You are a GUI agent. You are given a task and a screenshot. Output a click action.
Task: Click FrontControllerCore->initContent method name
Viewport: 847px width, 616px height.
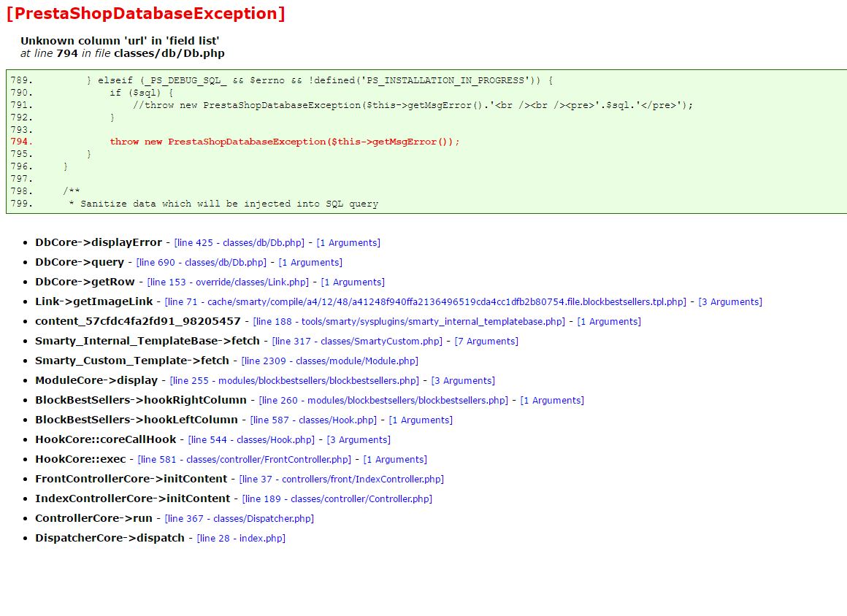[x=131, y=479]
